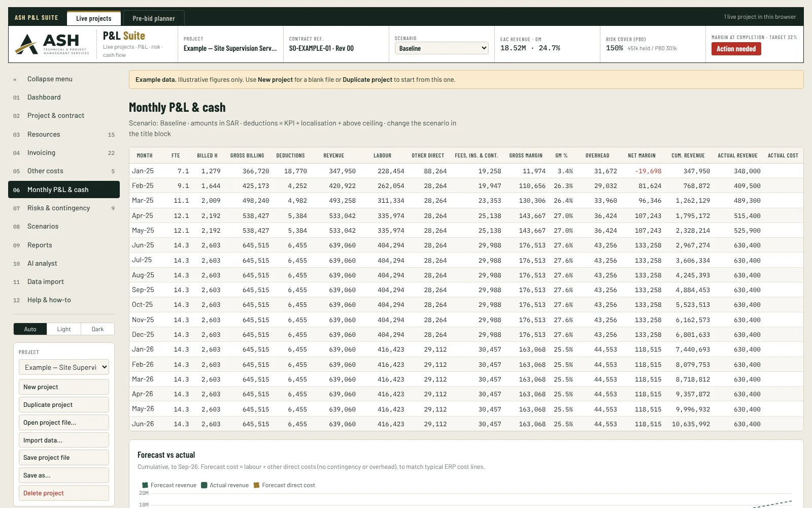Click the Invoicing count badge 22
The image size is (812, 508).
[111, 153]
